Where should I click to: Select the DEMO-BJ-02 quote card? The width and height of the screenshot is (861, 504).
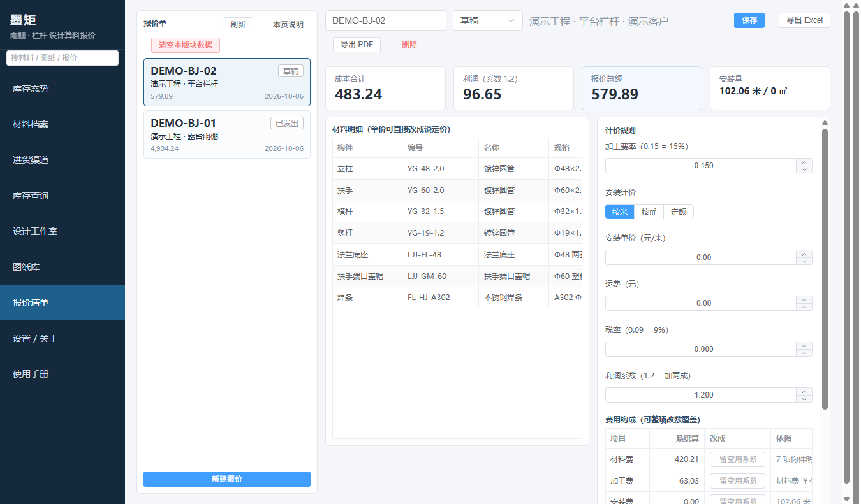(x=227, y=82)
